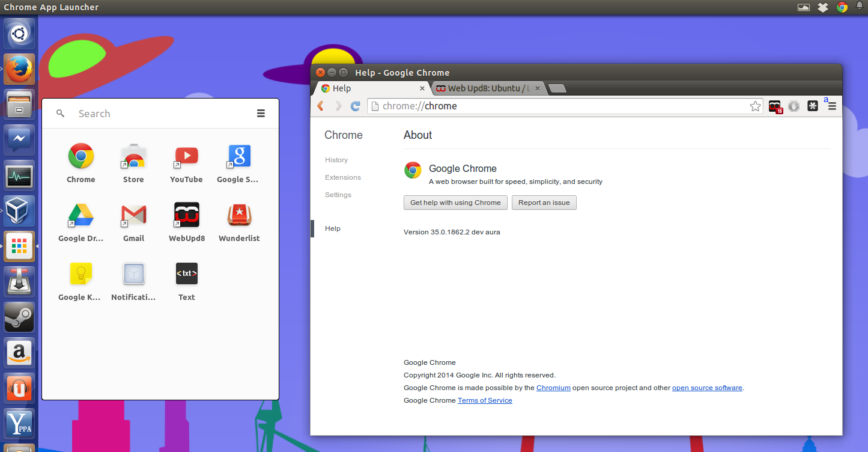Image resolution: width=868 pixels, height=452 pixels.
Task: Open Transmission from the Unity launcher
Action: click(19, 282)
